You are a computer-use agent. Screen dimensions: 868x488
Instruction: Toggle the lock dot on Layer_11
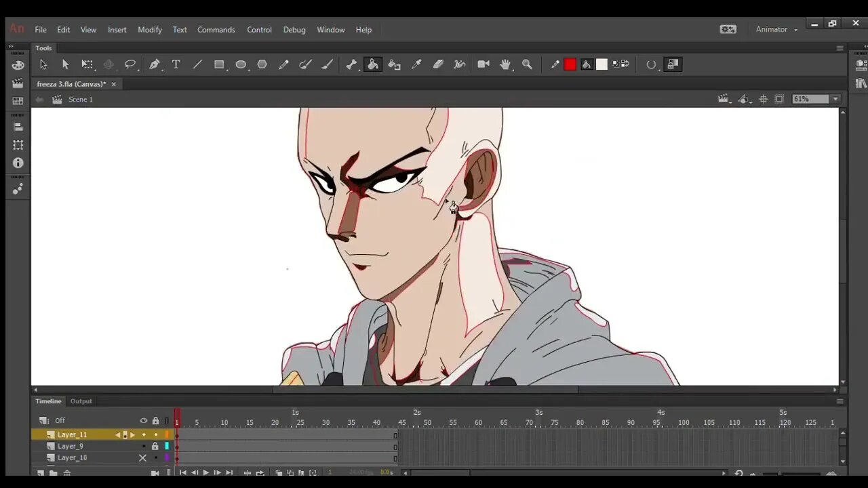click(155, 434)
